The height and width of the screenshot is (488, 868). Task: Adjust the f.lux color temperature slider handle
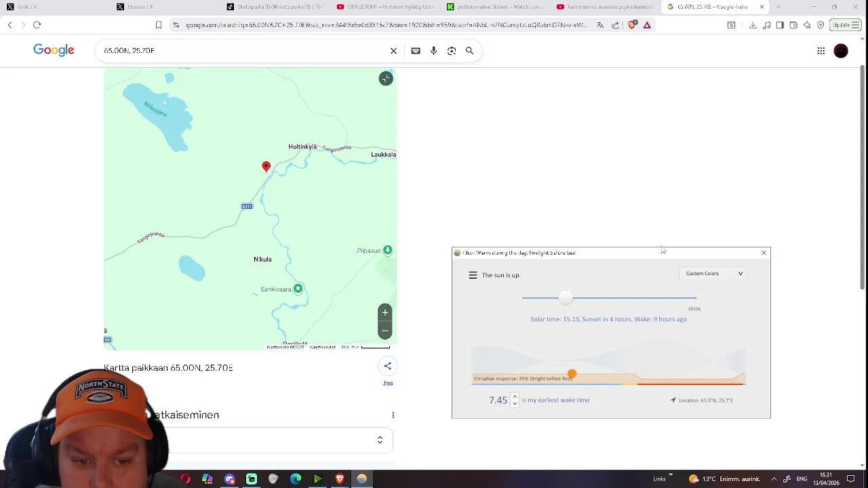tap(566, 298)
